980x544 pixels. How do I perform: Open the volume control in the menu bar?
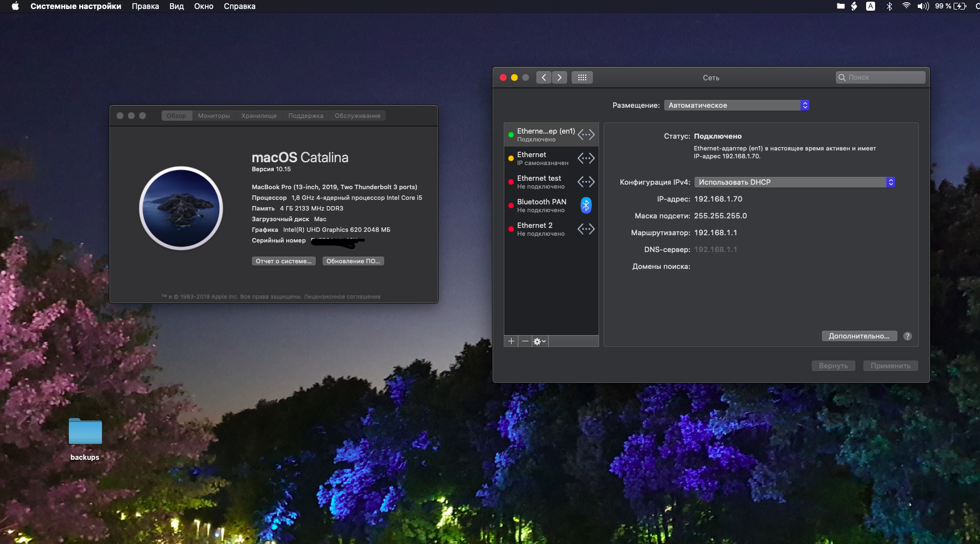click(923, 6)
